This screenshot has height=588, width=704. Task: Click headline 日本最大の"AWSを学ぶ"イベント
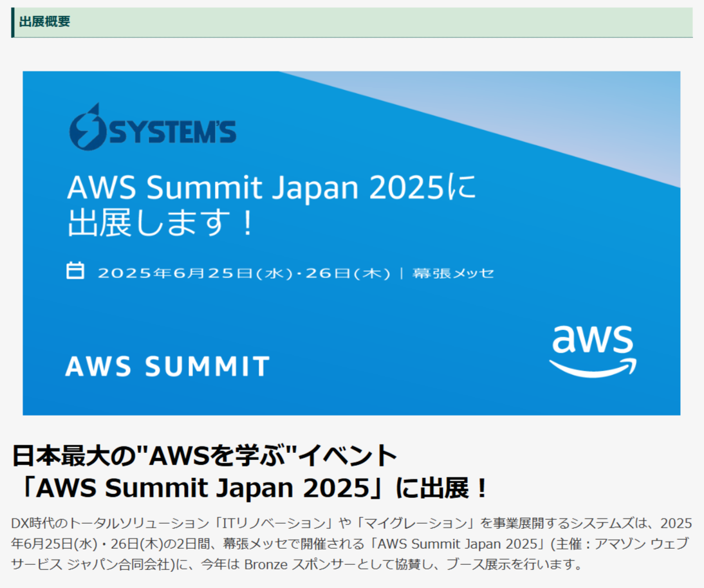204,455
